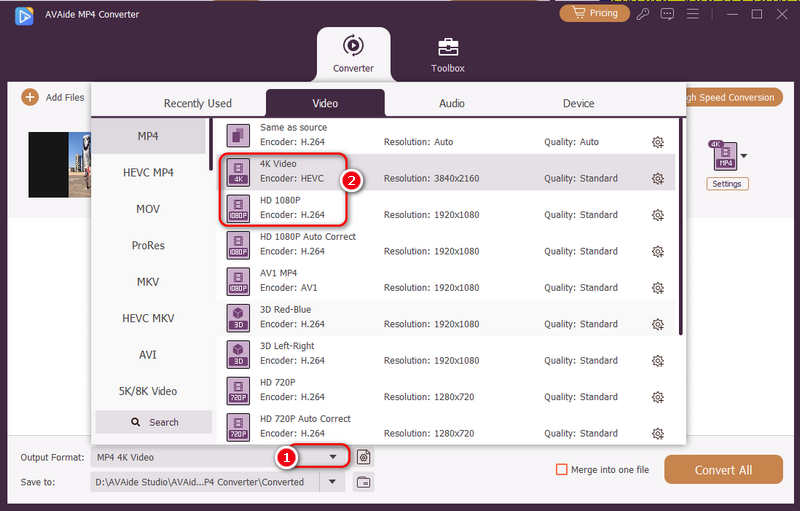Screen dimensions: 800x511
Task: Open the Converter main tab
Action: 353,54
